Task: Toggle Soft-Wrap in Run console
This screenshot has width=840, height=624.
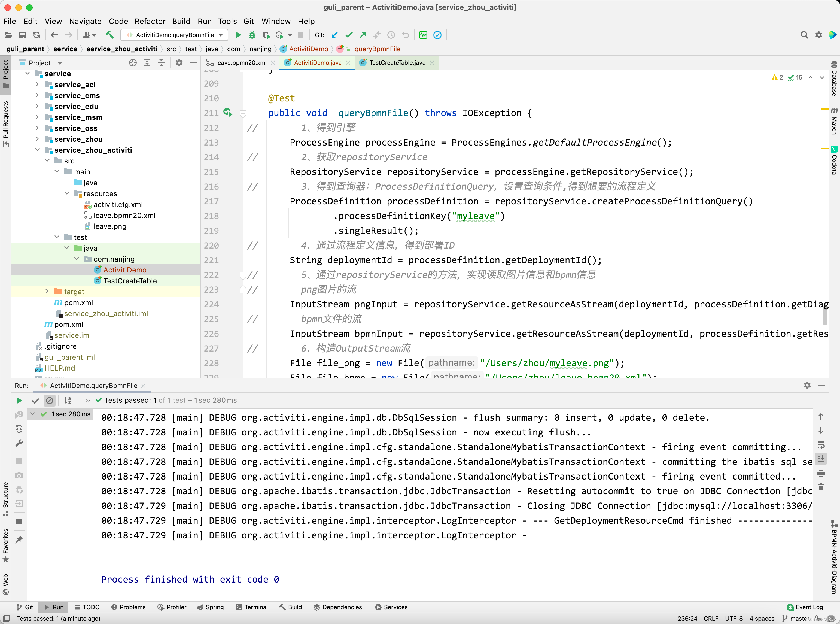Action: point(821,445)
